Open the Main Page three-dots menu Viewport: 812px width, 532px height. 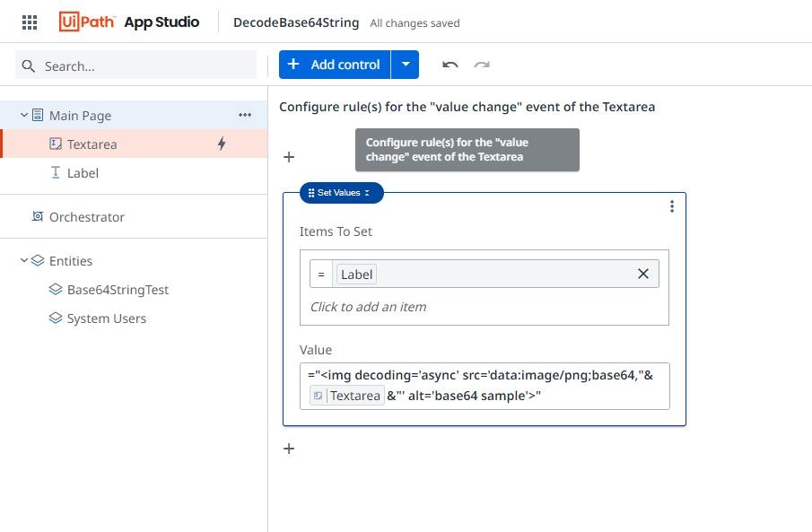[245, 115]
